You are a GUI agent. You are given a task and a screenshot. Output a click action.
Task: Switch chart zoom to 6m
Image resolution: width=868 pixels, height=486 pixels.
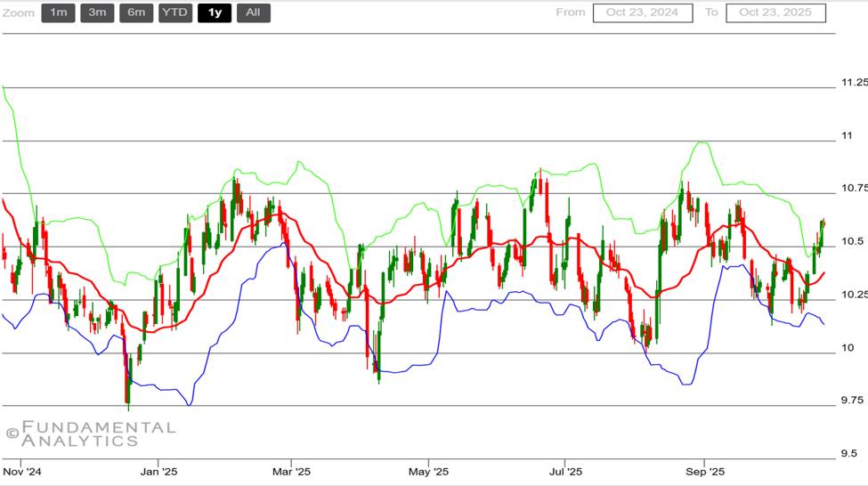136,12
